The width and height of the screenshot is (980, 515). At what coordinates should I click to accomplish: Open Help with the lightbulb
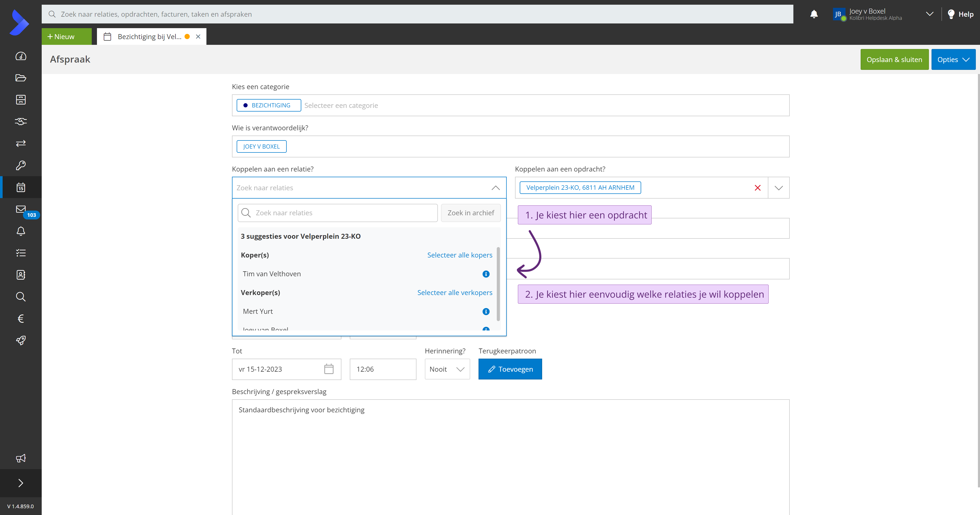pyautogui.click(x=961, y=14)
